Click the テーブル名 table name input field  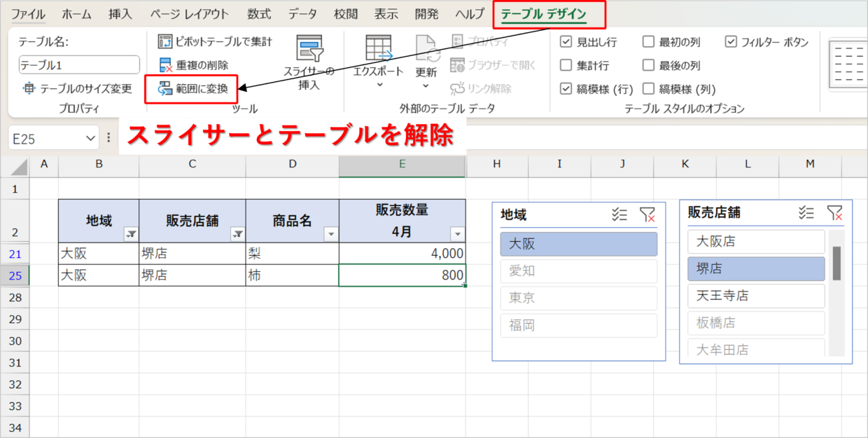tap(79, 65)
